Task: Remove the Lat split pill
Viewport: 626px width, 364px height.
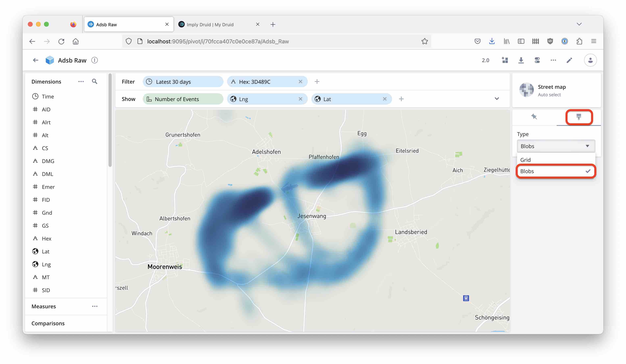Action: (x=385, y=99)
